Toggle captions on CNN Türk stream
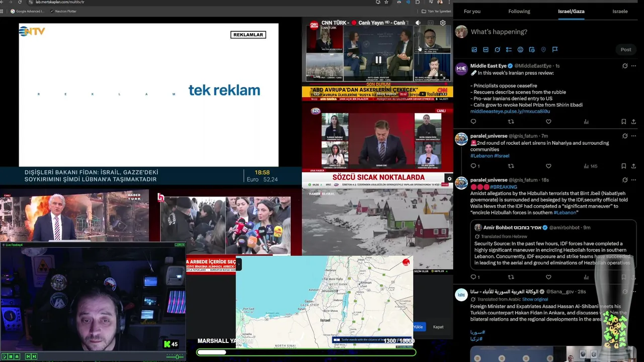Screen dimensions: 644x362 (430, 23)
